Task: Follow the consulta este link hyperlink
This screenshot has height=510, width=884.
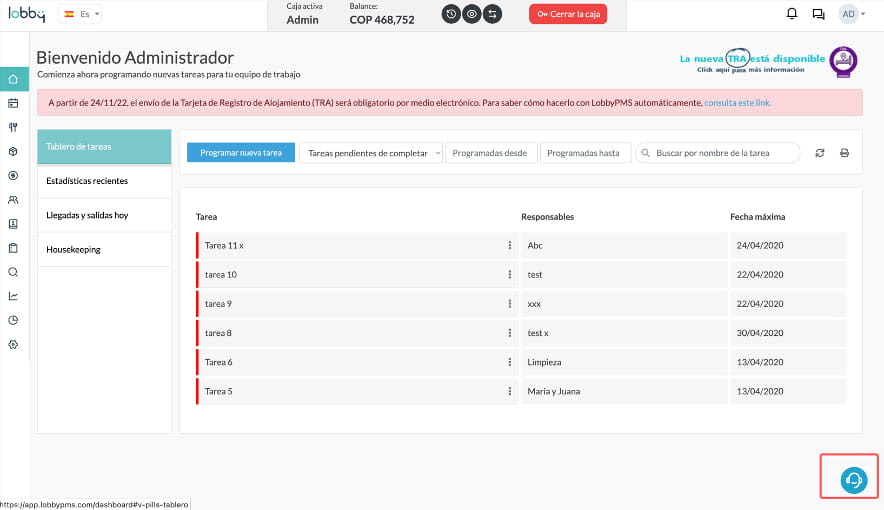Action: (738, 102)
